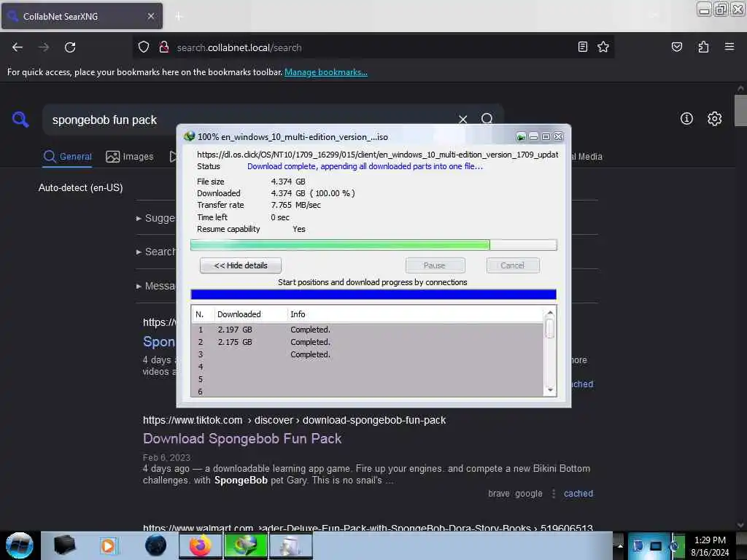The image size is (747, 560).
Task: Select the General search tab
Action: [x=67, y=156]
